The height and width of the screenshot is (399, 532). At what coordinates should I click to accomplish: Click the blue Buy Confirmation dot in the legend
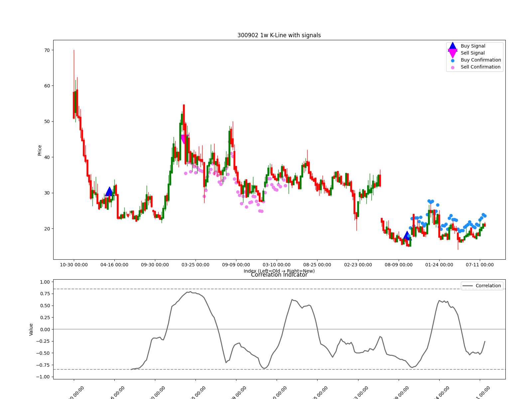click(453, 61)
